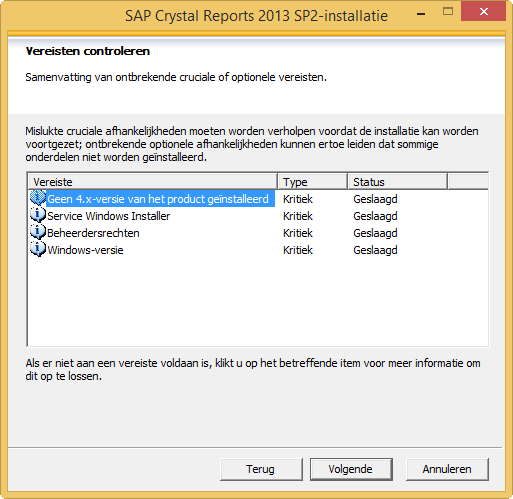
Task: Continue with the Volgende button
Action: click(351, 469)
